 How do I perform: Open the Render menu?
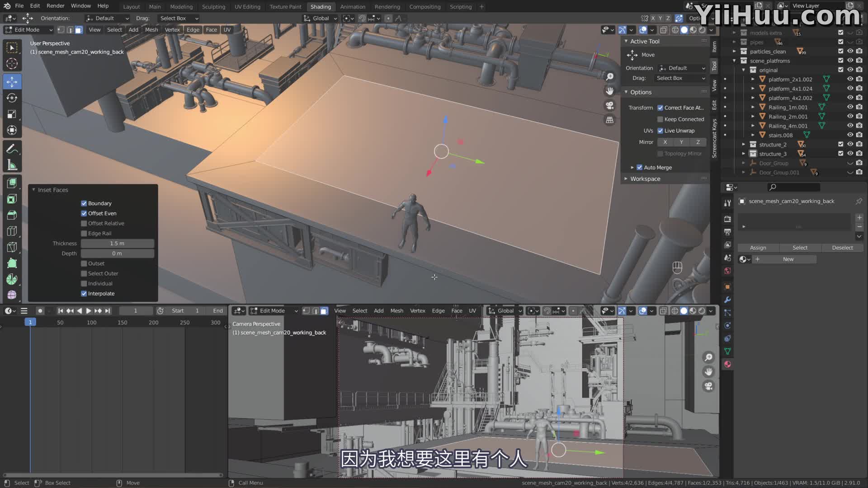click(x=55, y=6)
